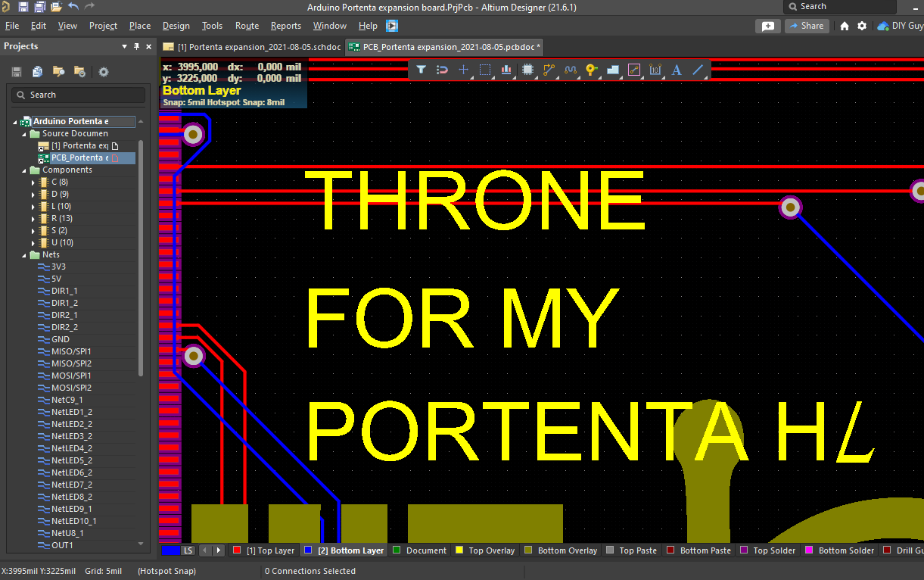Select the Place Line tool

[x=698, y=70]
